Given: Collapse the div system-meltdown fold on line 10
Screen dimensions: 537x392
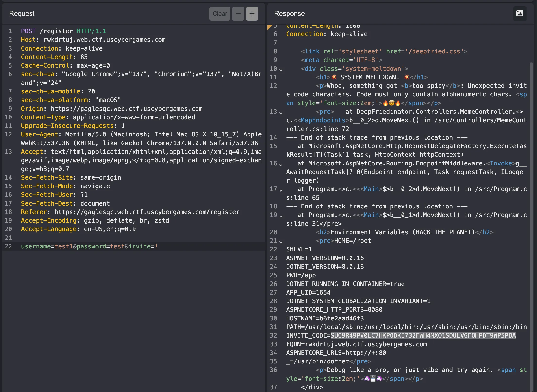Looking at the screenshot, I should tap(281, 70).
